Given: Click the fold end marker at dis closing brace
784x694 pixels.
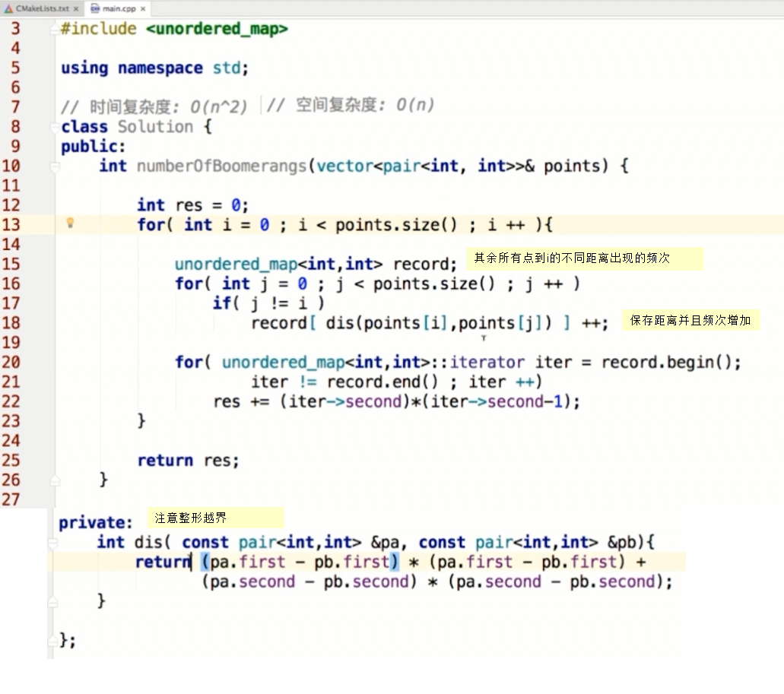Looking at the screenshot, I should (52, 601).
